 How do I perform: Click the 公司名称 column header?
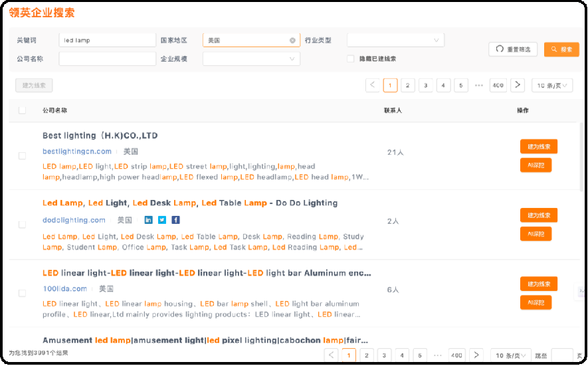tap(54, 110)
